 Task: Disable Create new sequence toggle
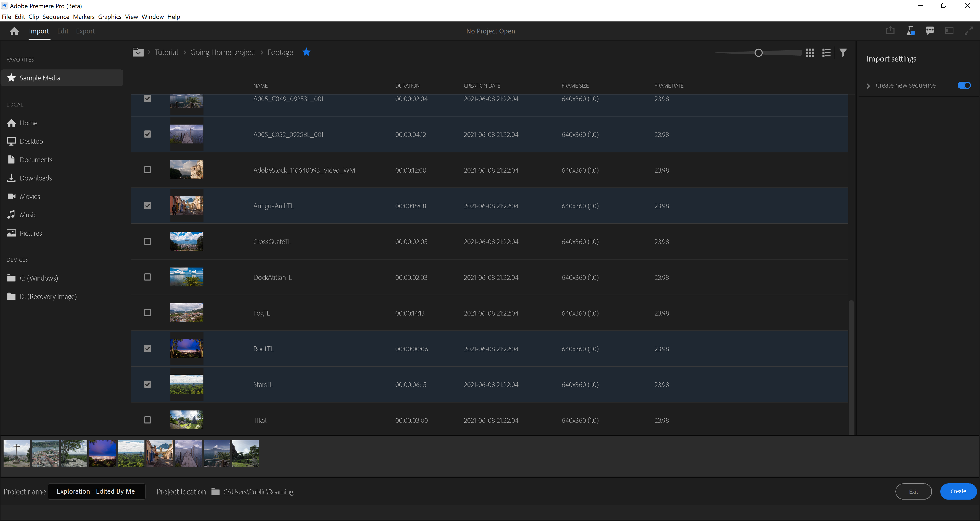point(964,85)
